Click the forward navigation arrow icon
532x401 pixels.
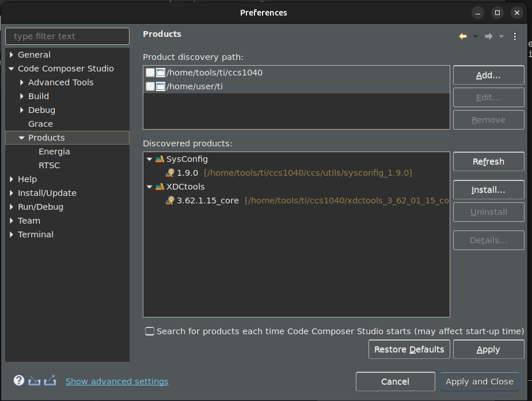click(x=489, y=36)
